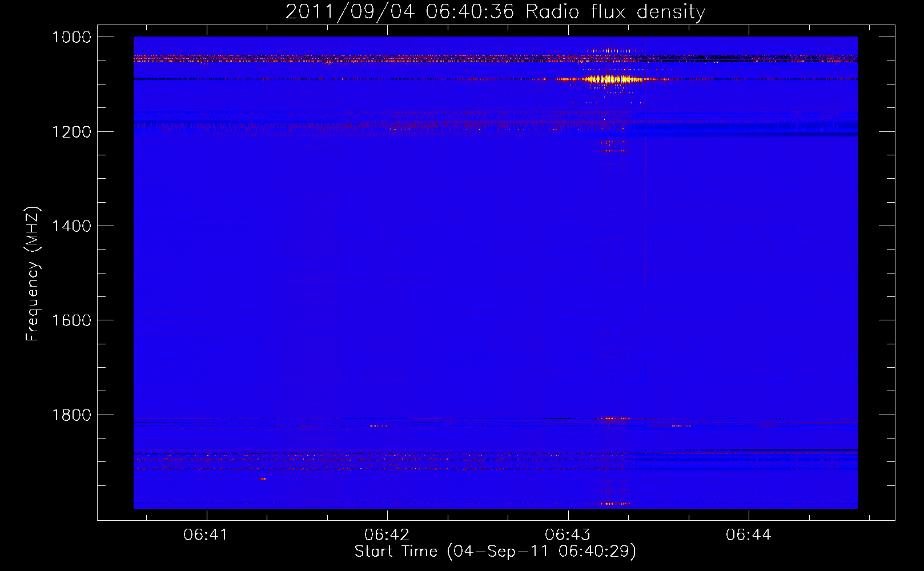Click the 1400 frequency tick label
Image resolution: width=924 pixels, height=571 pixels.
click(71, 226)
